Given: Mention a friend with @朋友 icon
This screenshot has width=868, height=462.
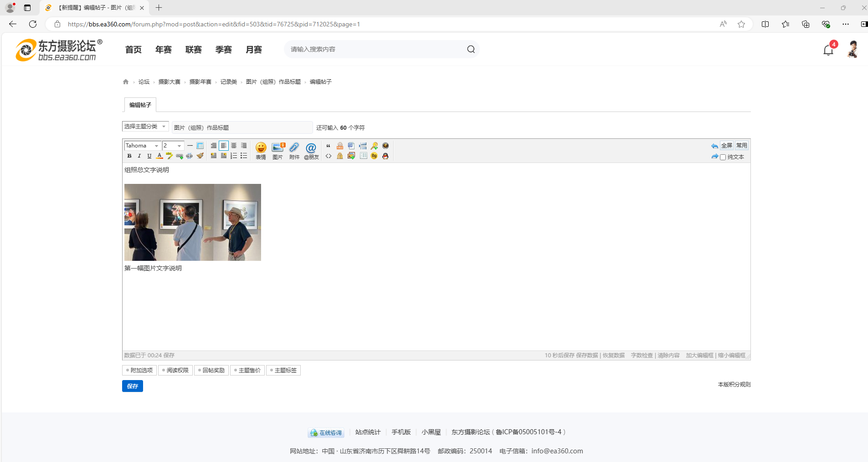Looking at the screenshot, I should tap(311, 150).
